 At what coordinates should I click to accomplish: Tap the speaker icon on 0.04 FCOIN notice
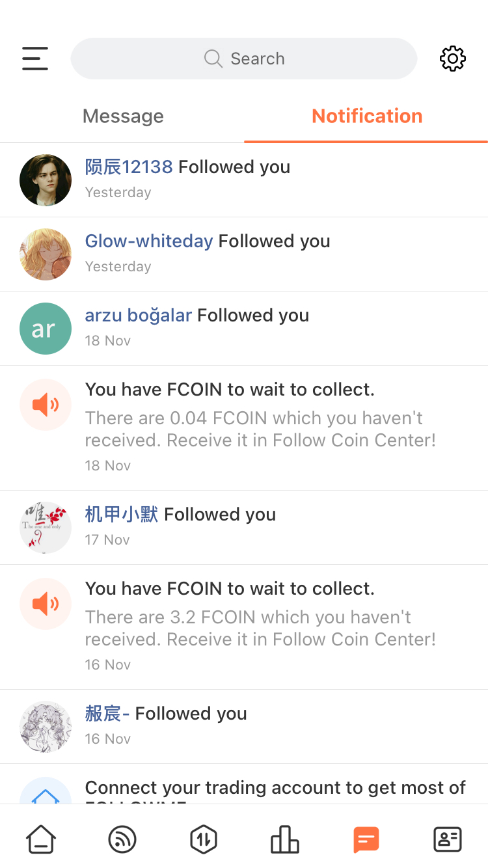(x=46, y=405)
